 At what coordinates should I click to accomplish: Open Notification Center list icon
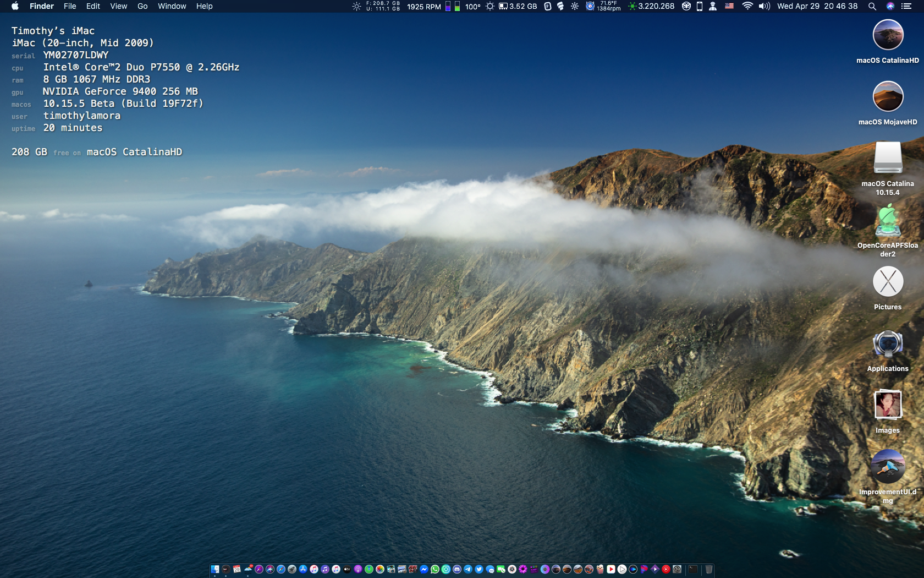point(906,6)
